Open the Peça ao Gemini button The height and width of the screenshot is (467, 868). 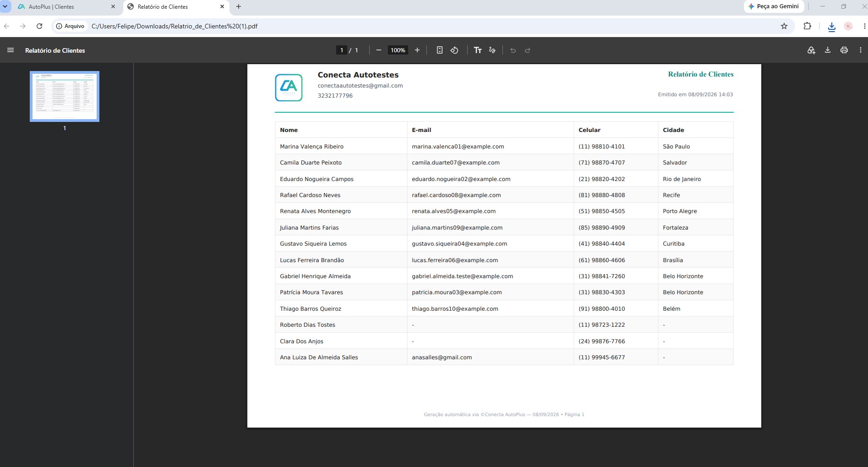coord(774,6)
